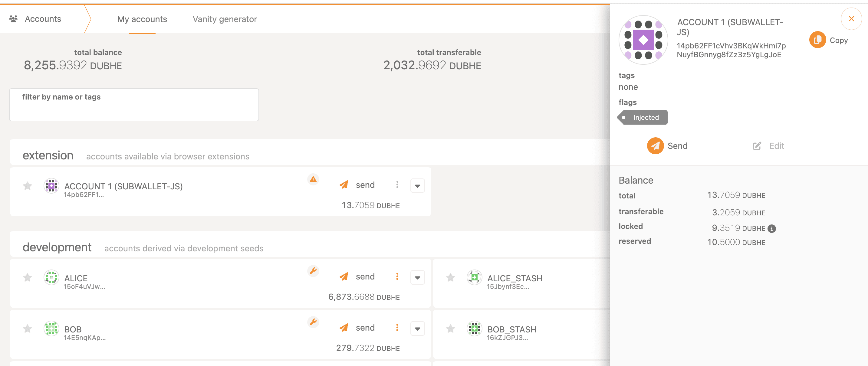Screen dimensions: 868x366
Task: Click the wrench icon on BOB row
Action: 313,322
